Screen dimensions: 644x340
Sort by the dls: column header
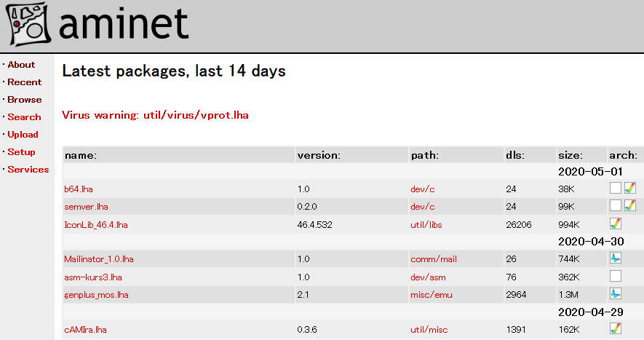(x=515, y=155)
